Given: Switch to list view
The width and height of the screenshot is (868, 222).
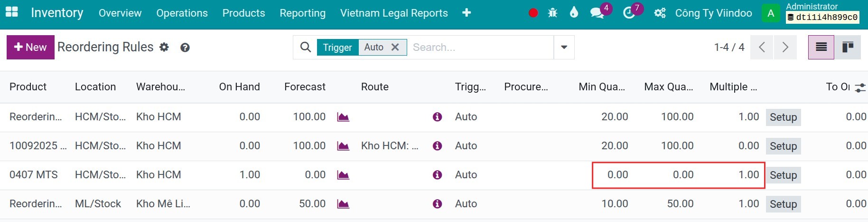Looking at the screenshot, I should [821, 47].
